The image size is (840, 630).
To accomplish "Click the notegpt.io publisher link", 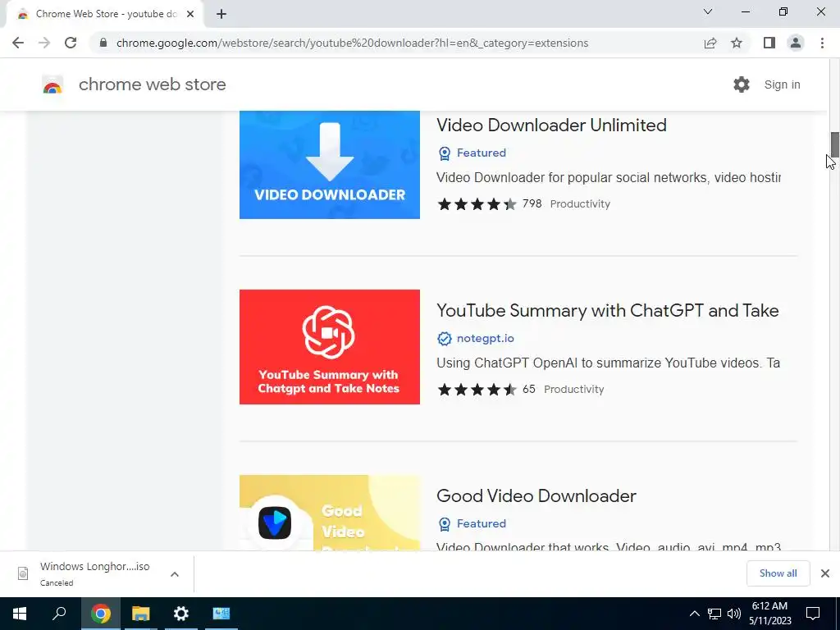I will 486,339.
